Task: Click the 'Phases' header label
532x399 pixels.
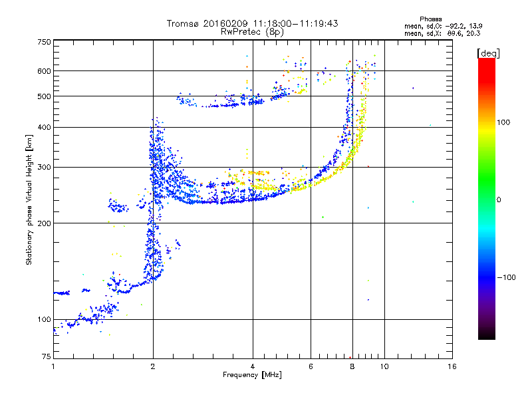Action: (430, 19)
